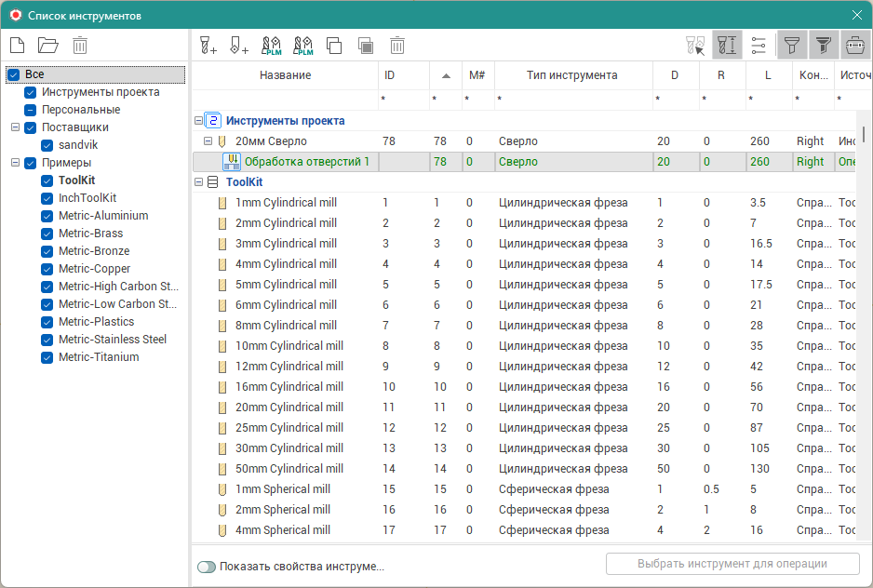Click the add turning tool icon

click(238, 45)
